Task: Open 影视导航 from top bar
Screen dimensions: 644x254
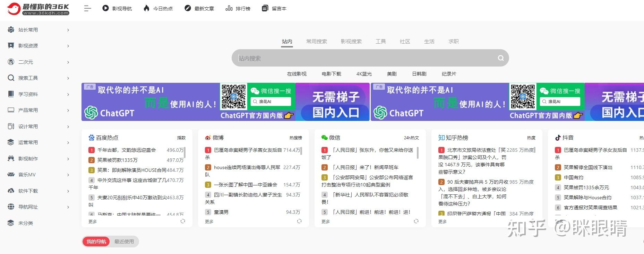Action: click(x=117, y=8)
